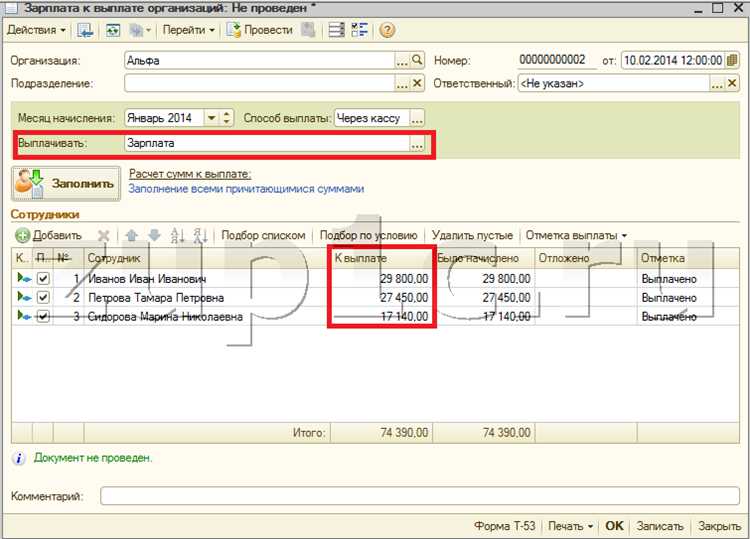Select К выплате cell 17 140,00

tap(382, 316)
